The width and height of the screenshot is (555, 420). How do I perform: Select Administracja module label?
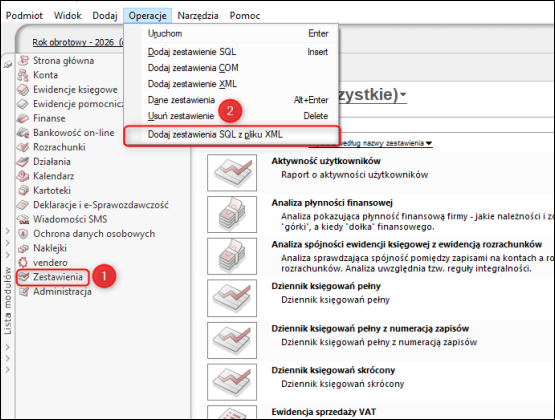[x=62, y=292]
